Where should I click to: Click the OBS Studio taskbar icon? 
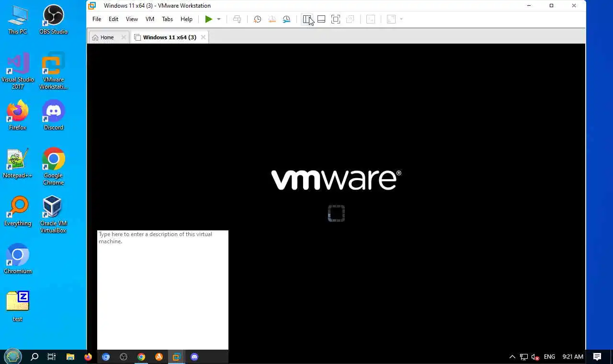124,357
